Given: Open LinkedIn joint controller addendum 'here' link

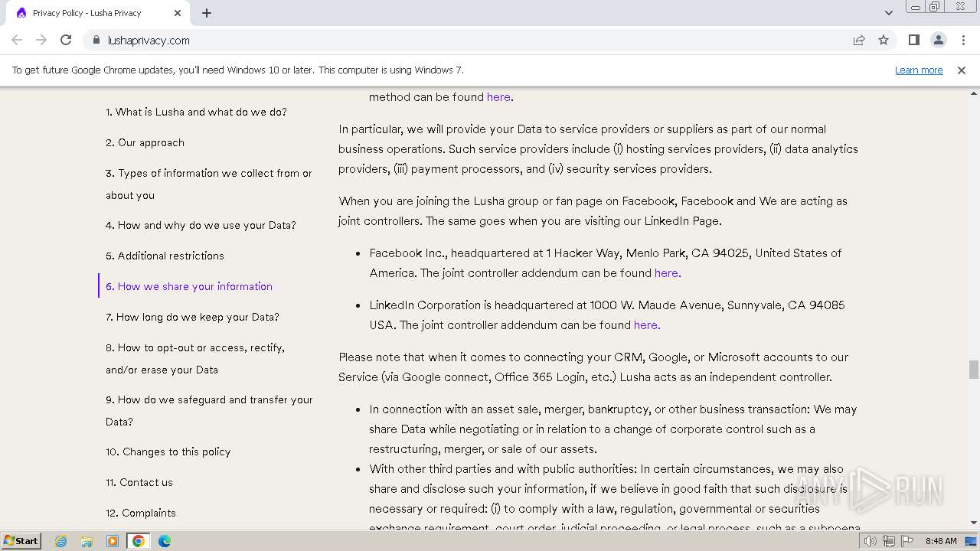Looking at the screenshot, I should point(646,325).
